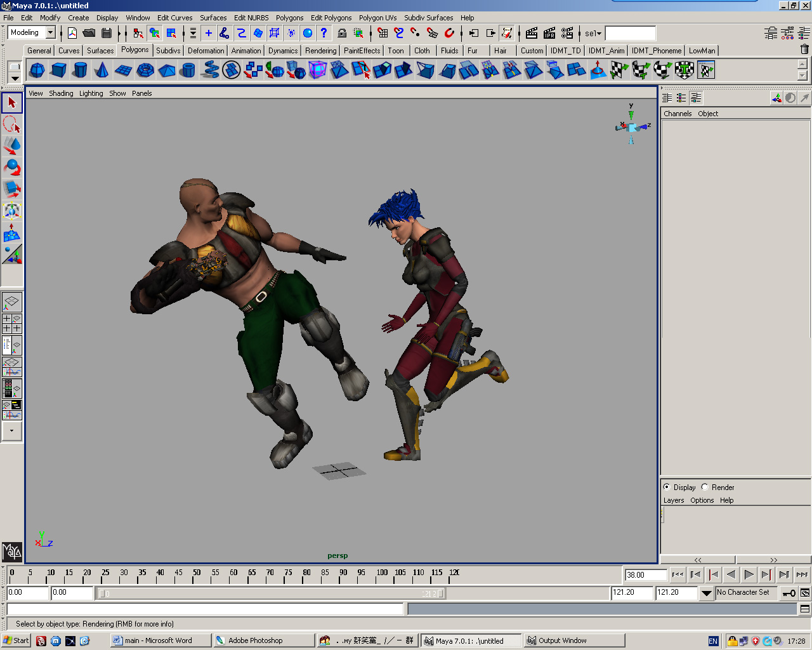Create a polygon cone from the shelf

tap(101, 70)
